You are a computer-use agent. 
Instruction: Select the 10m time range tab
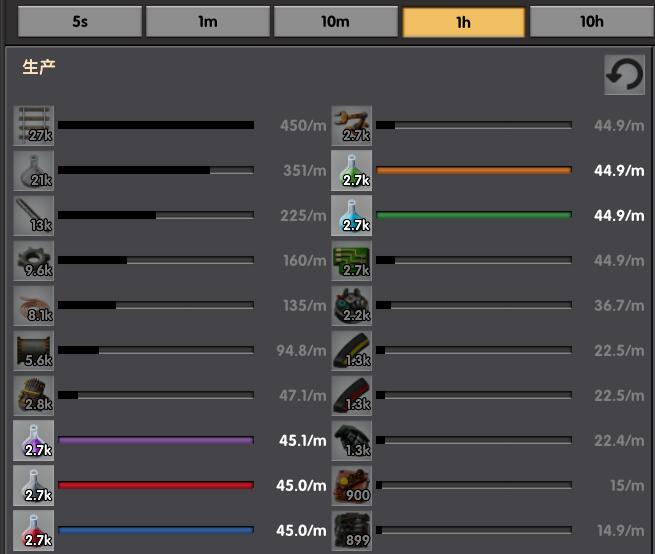[335, 22]
